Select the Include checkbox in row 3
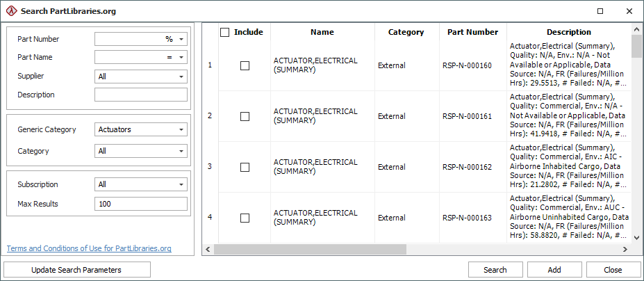The height and width of the screenshot is (281, 644). [245, 167]
